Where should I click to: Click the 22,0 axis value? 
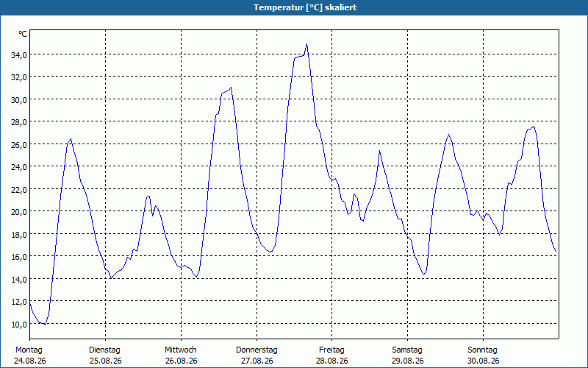19,190
